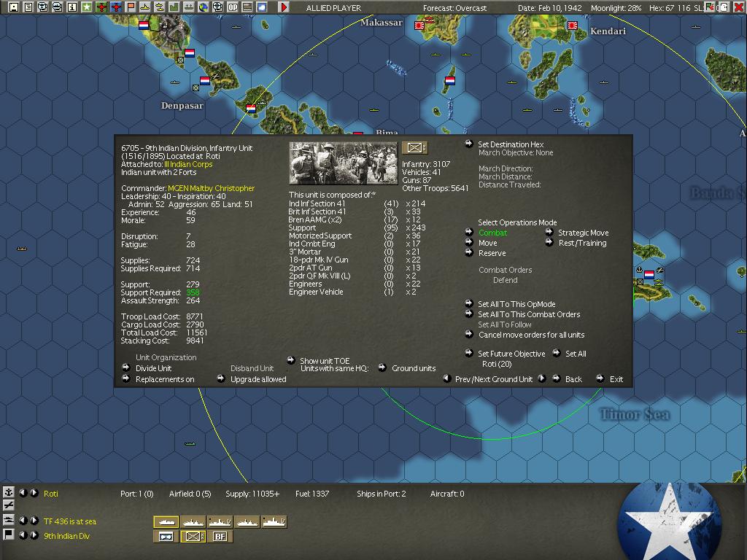Image resolution: width=747 pixels, height=560 pixels.
Task: Click 'TF 436 is at sea' label
Action: pos(69,521)
